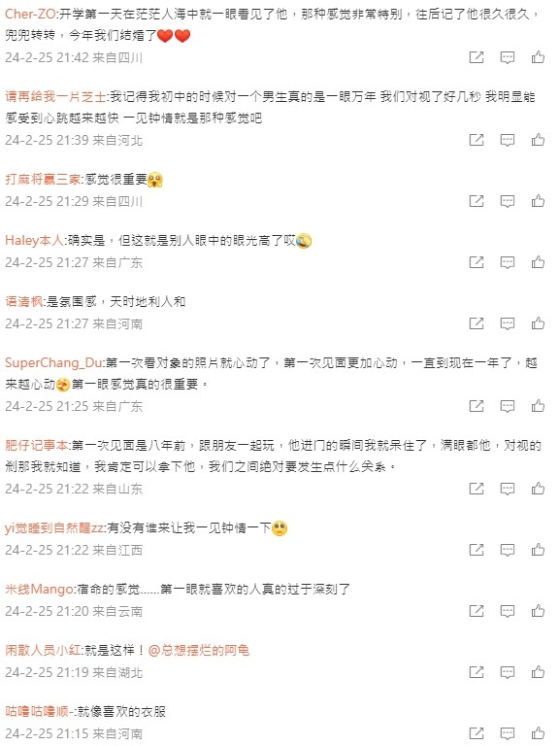Open 请再给我一片芝士's profile
Image resolution: width=560 pixels, height=746 pixels.
click(x=55, y=97)
